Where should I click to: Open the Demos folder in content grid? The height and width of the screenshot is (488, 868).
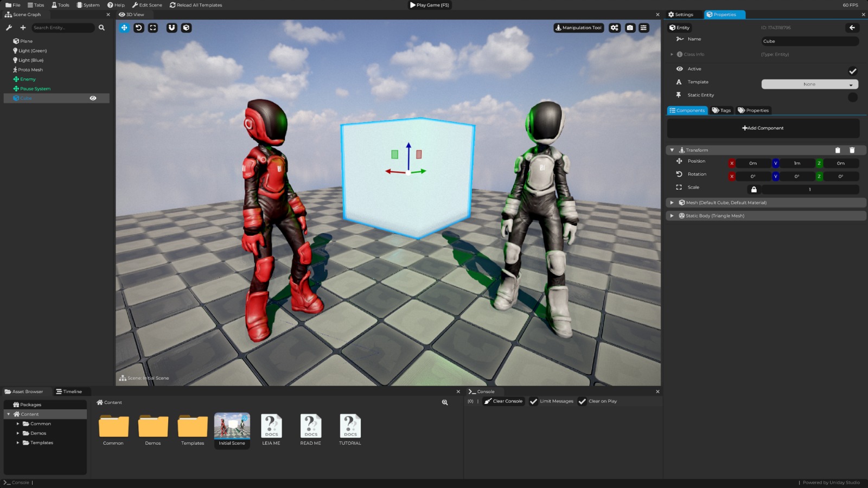[153, 430]
